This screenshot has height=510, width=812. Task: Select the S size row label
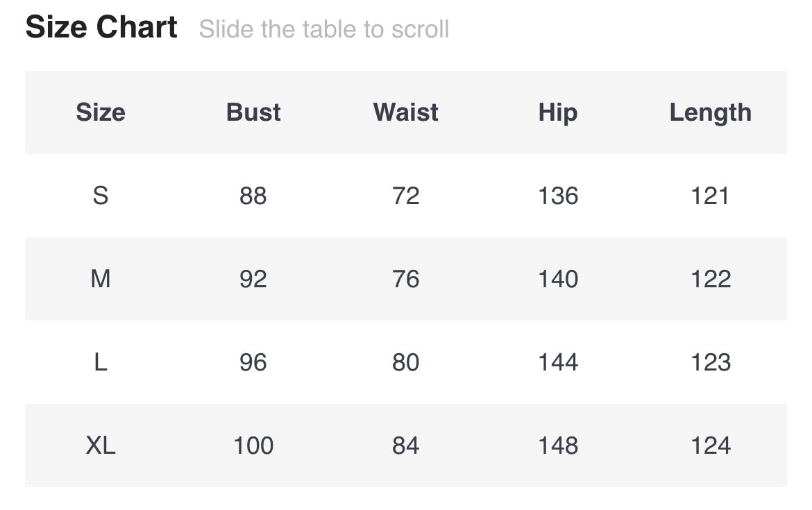pos(101,196)
